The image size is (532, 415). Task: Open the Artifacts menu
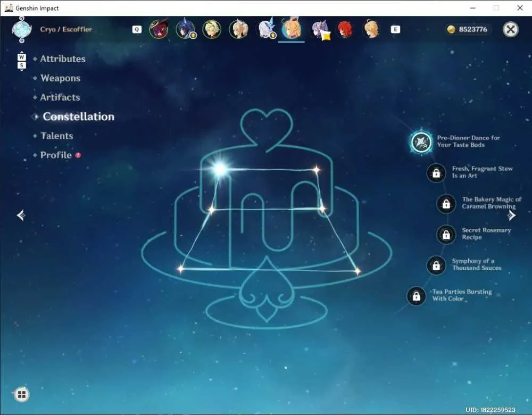click(60, 97)
